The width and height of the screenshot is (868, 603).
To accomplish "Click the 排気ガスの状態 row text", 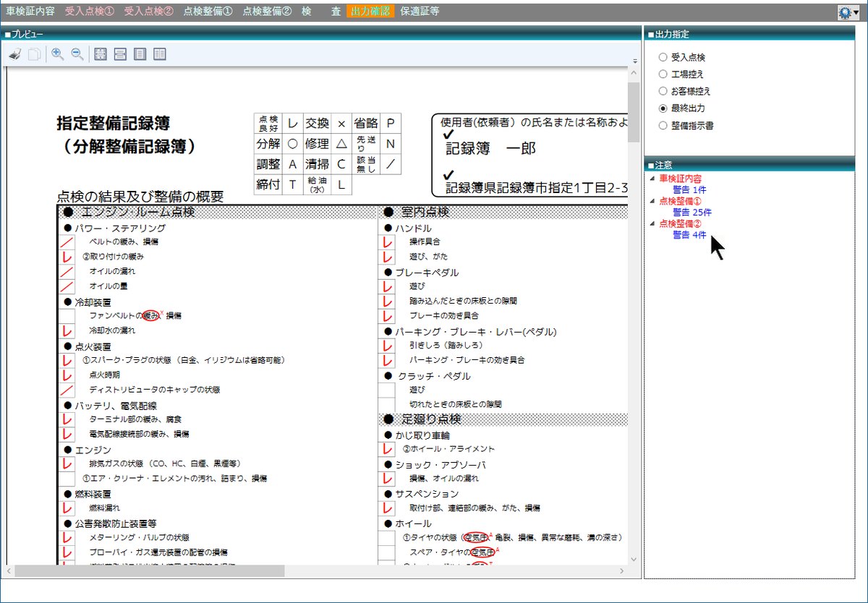I will pyautogui.click(x=165, y=463).
